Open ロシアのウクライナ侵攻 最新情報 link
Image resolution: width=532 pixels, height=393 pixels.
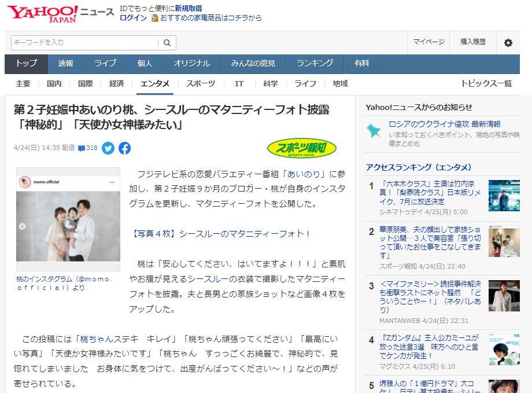tap(445, 124)
